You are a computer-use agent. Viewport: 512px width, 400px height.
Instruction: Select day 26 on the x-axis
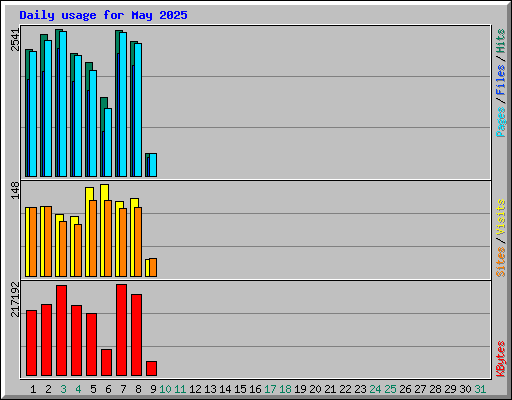(405, 389)
